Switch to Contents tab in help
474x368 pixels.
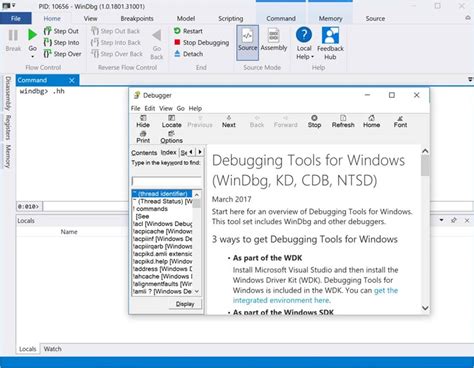144,153
